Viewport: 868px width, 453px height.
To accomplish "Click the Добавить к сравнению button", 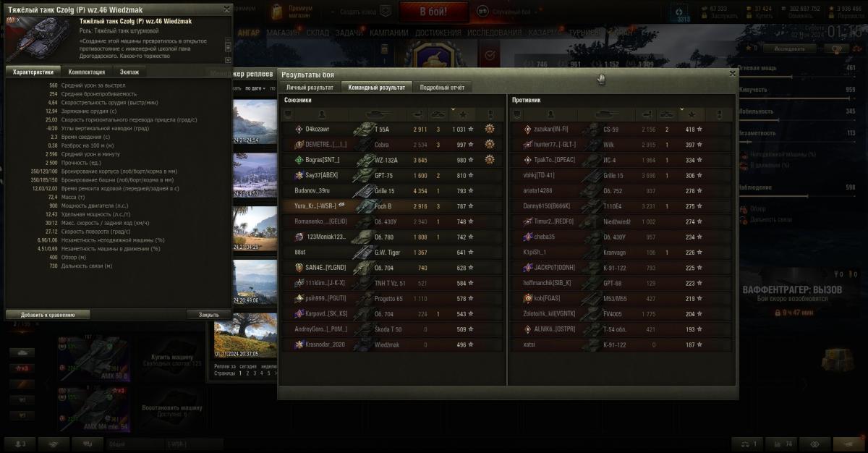I will coord(48,315).
